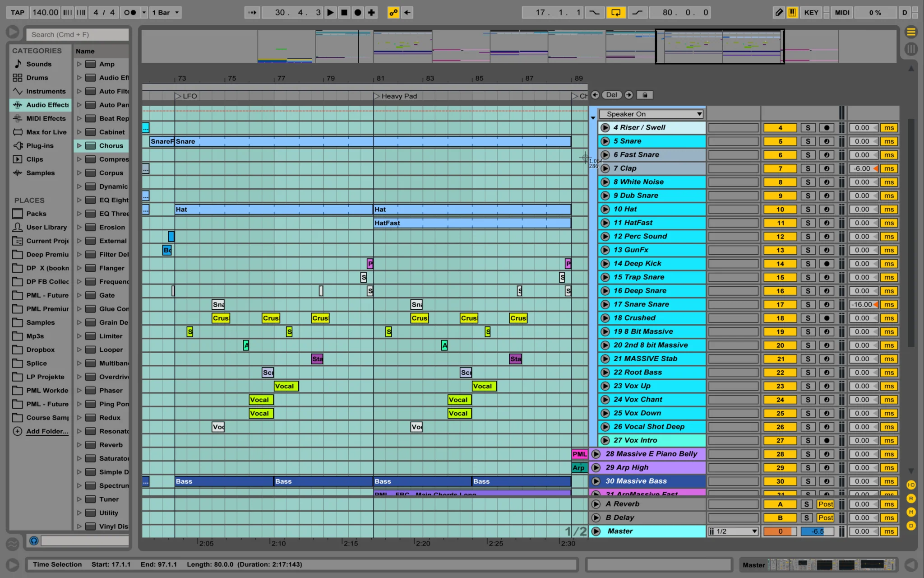The height and width of the screenshot is (578, 924).
Task: Toggle Returns R show button
Action: click(911, 499)
